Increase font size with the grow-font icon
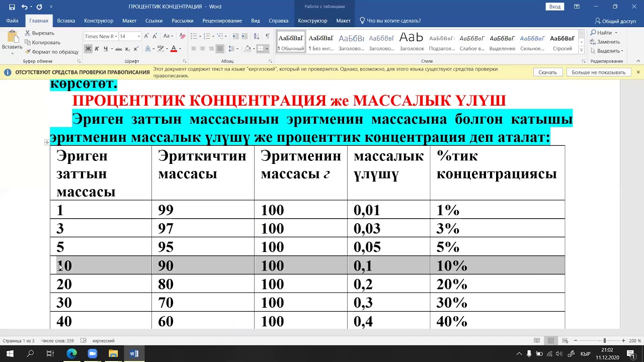The image size is (644, 362). pos(146,36)
